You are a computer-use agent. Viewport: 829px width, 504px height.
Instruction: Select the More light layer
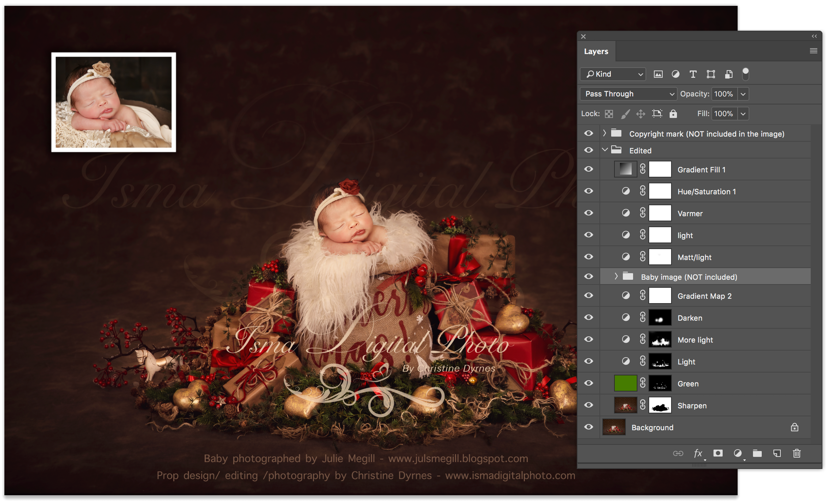705,339
